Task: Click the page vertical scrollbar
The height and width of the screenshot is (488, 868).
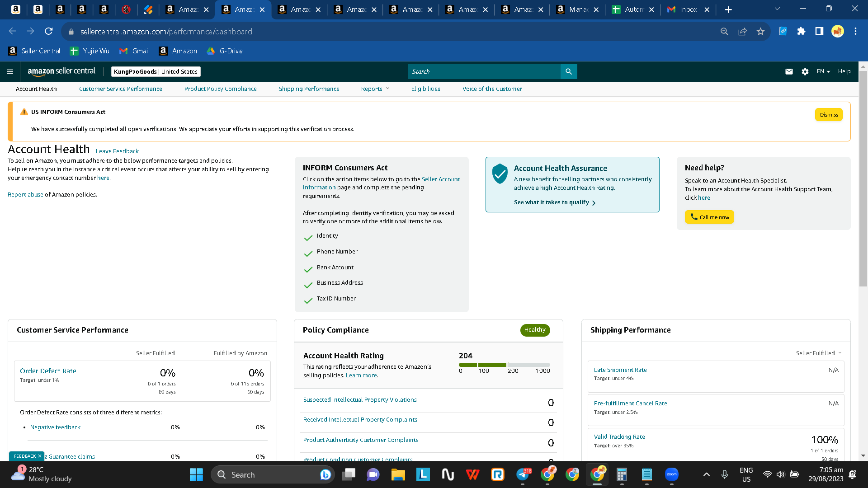Action: tap(863, 178)
